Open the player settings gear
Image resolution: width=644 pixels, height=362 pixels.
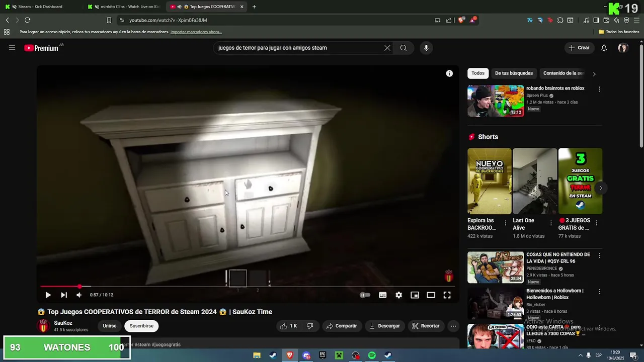pyautogui.click(x=399, y=295)
